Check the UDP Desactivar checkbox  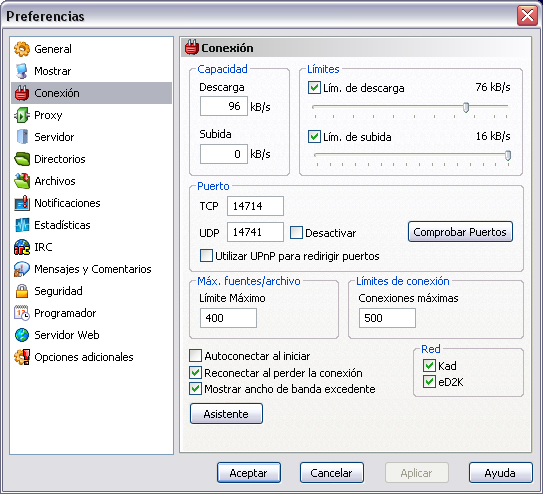[296, 233]
